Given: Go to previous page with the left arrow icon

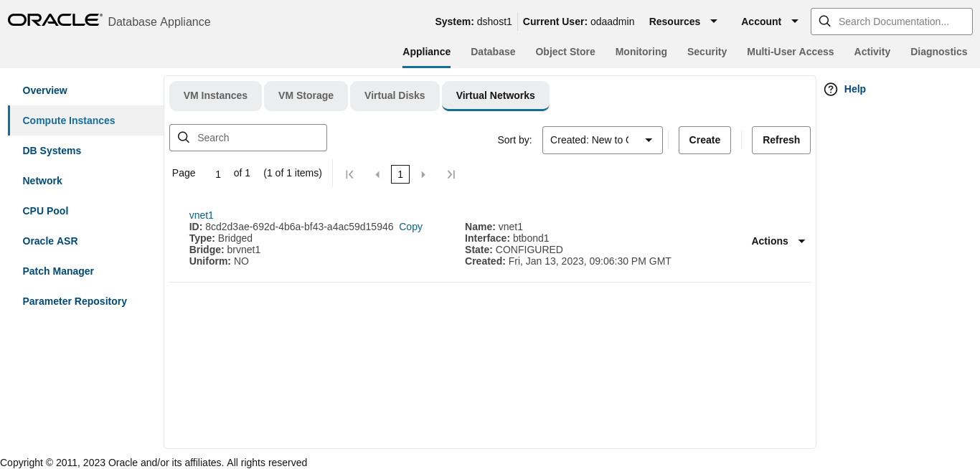Looking at the screenshot, I should (377, 174).
